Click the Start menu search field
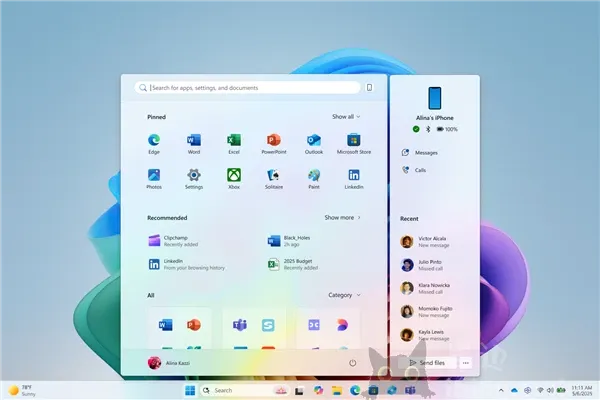 click(247, 88)
